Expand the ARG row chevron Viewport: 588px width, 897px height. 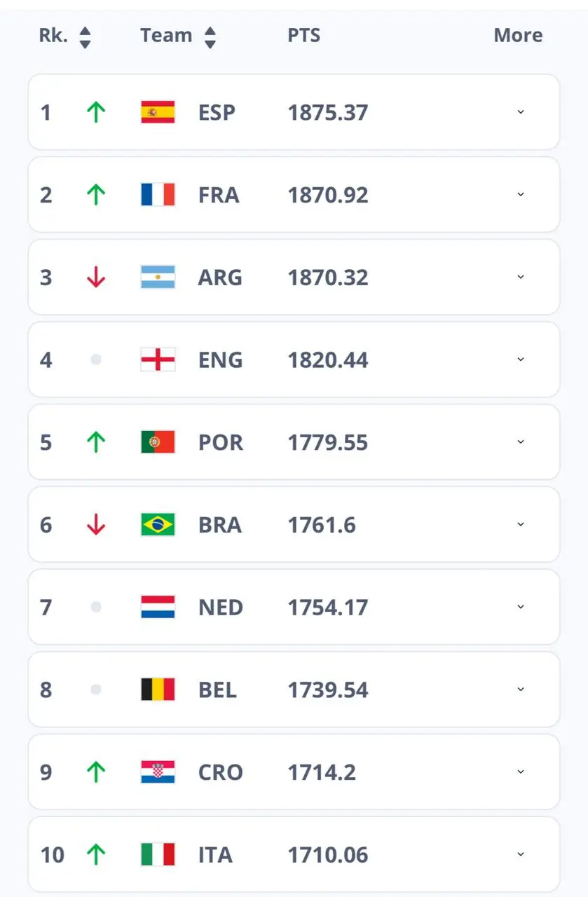click(x=520, y=278)
